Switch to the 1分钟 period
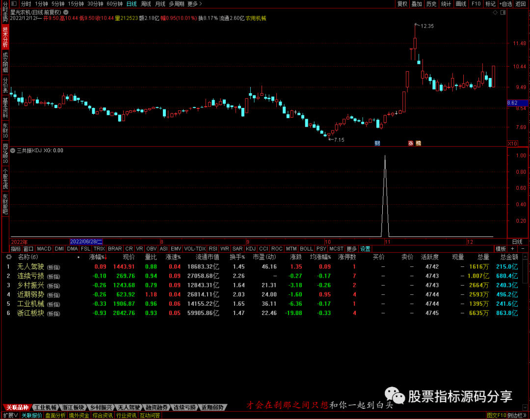 (41, 4)
